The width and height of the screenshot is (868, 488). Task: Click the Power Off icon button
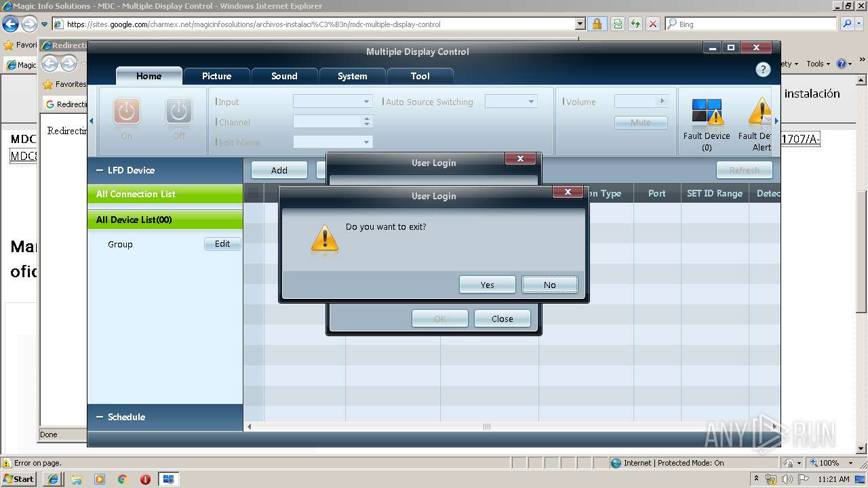179,112
